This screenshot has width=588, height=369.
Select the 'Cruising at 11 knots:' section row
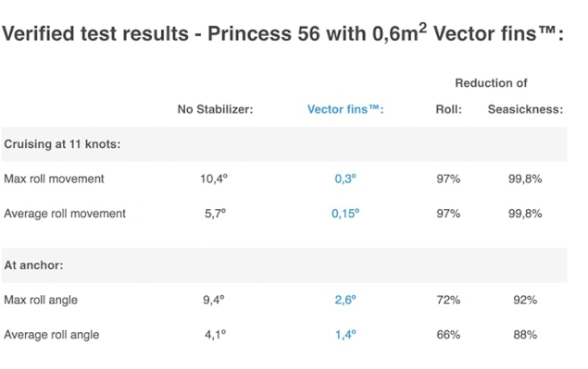tap(284, 144)
